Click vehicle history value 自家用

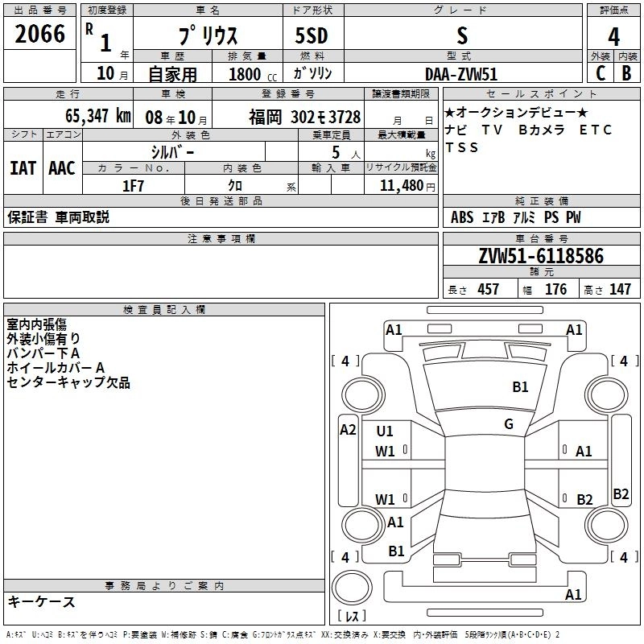[172, 74]
